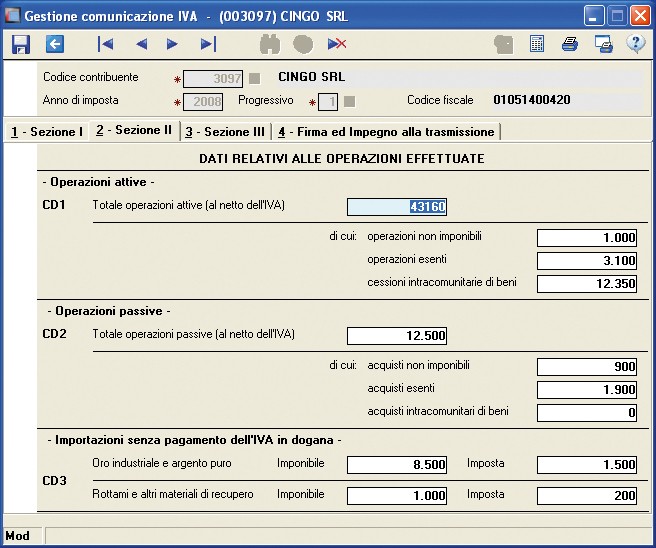Screen dimensions: 656x548
Task: Click cessioni intracomunitarie di beni field
Action: 587,284
